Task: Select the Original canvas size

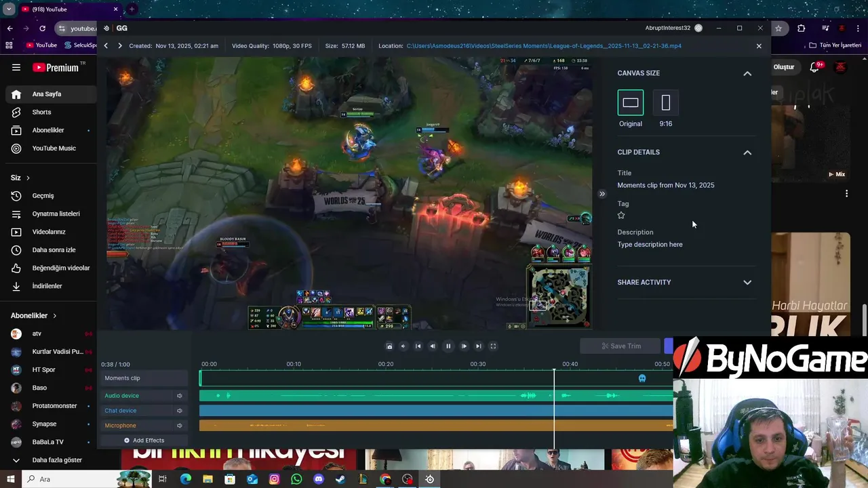Action: point(631,103)
